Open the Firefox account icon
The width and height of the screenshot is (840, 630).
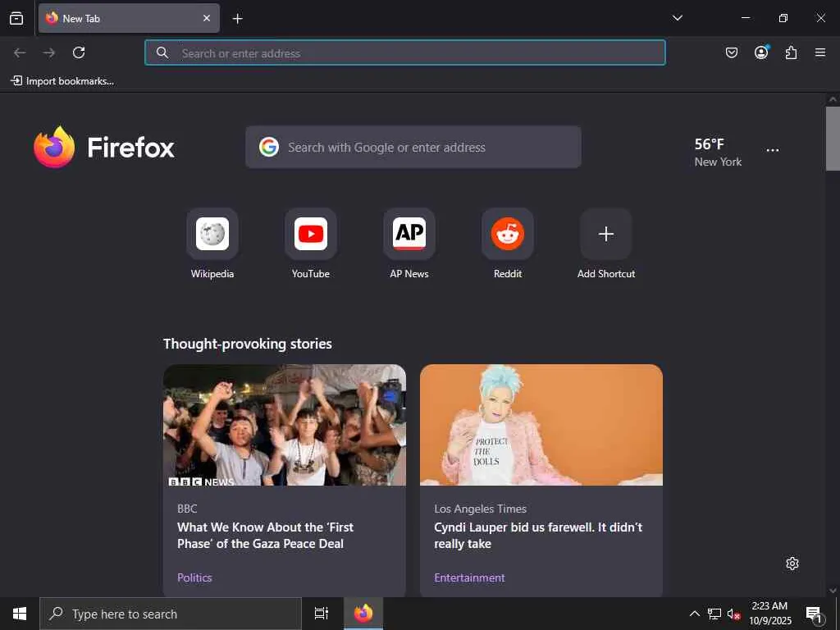pyautogui.click(x=761, y=52)
